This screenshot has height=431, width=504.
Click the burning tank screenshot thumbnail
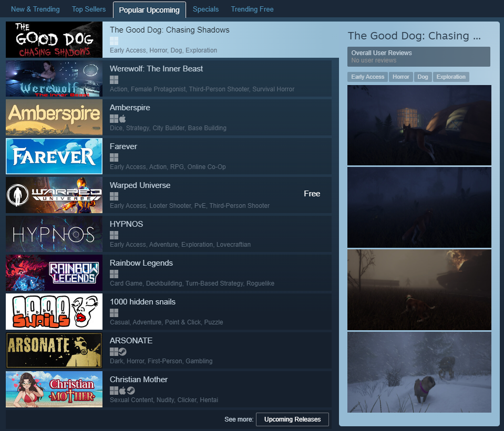(419, 290)
